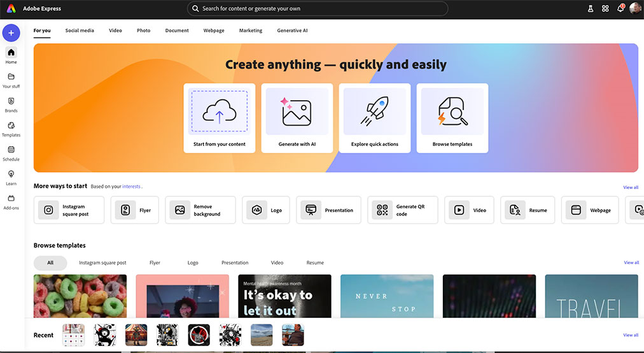Click the interests link
This screenshot has width=644, height=353.
[x=132, y=186]
